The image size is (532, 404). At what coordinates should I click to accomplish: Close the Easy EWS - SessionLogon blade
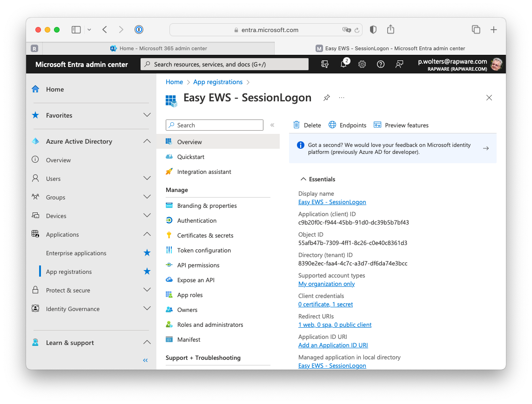(x=489, y=98)
